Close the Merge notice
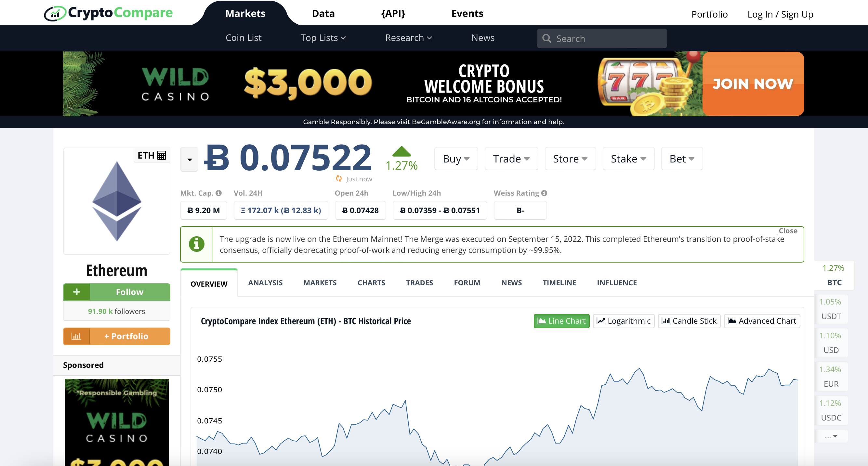 pos(788,231)
